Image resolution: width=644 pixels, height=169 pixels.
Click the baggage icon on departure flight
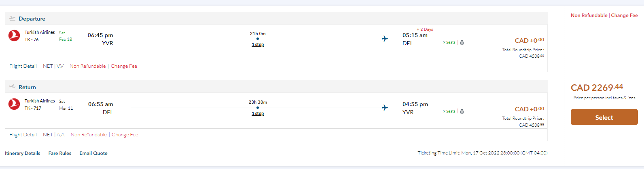point(462,42)
